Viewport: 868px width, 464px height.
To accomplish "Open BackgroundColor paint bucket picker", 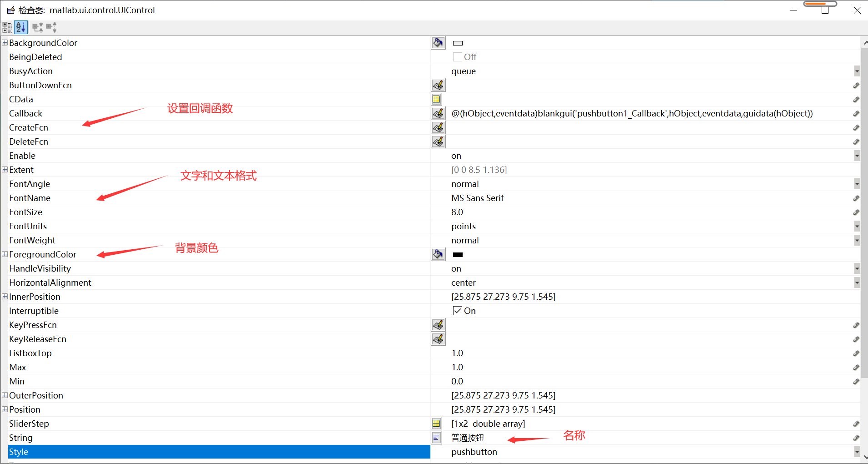I will [438, 43].
